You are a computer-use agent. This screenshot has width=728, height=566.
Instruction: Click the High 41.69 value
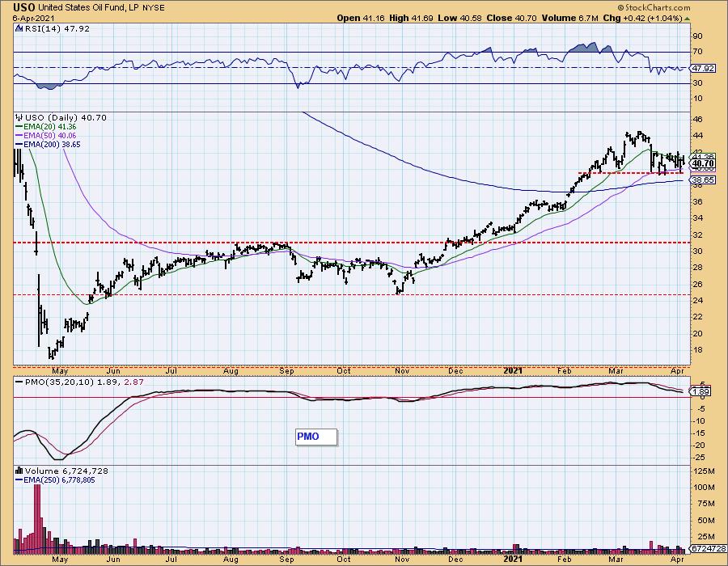tap(412, 18)
